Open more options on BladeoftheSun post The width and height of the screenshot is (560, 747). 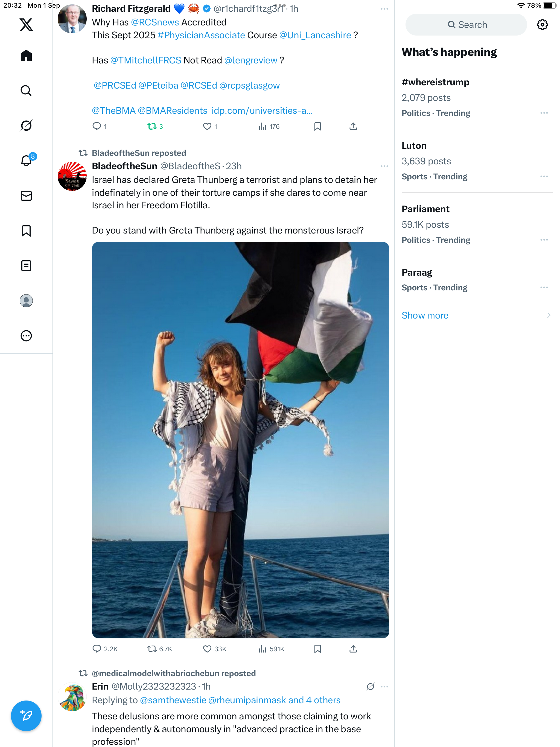coord(384,167)
